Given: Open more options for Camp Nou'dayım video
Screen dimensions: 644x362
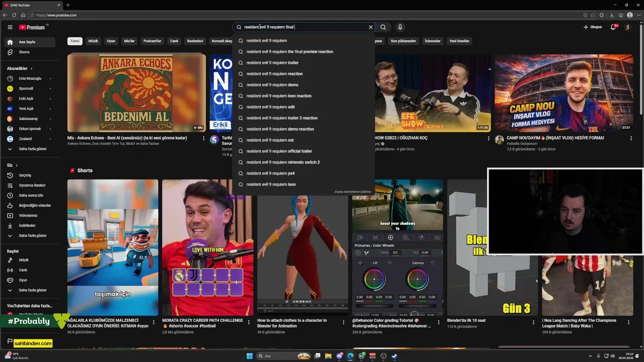Looking at the screenshot, I should [631, 138].
